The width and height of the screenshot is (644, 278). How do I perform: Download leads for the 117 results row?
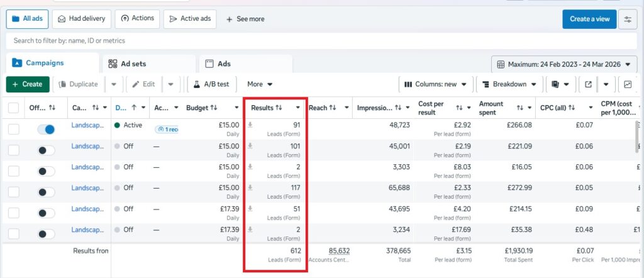pos(250,187)
